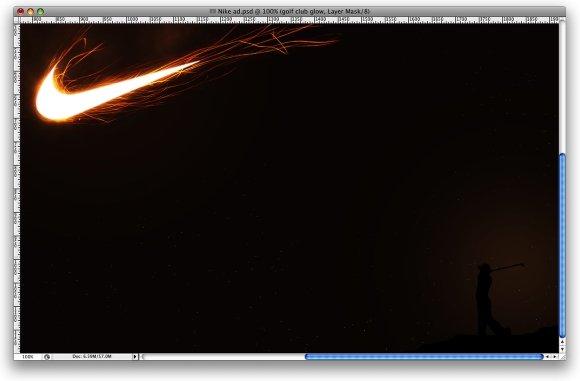Click the blue vertical scrollbar thumb

click(563, 245)
